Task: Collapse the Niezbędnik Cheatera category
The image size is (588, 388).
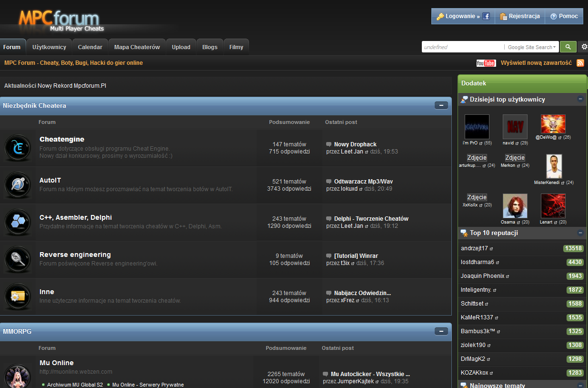Action: 441,106
